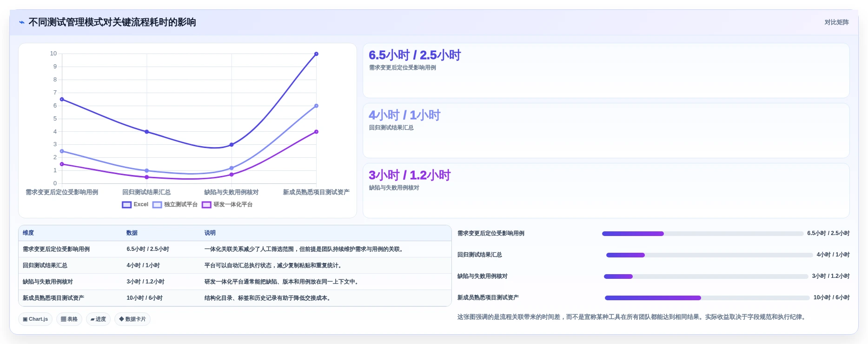This screenshot has height=344, width=868.
Task: Click Excel data point at value 10
Action: (316, 54)
